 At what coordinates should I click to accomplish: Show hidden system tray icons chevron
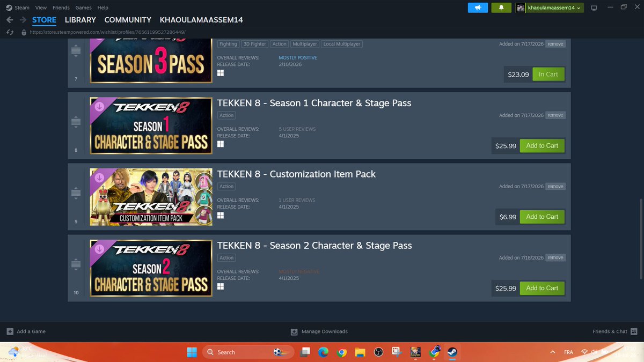click(553, 352)
